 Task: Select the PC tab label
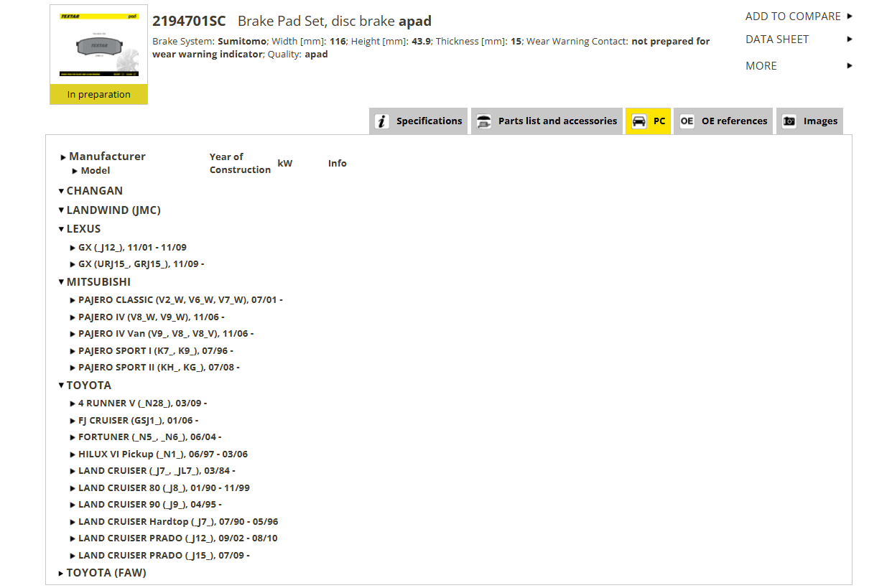(659, 121)
